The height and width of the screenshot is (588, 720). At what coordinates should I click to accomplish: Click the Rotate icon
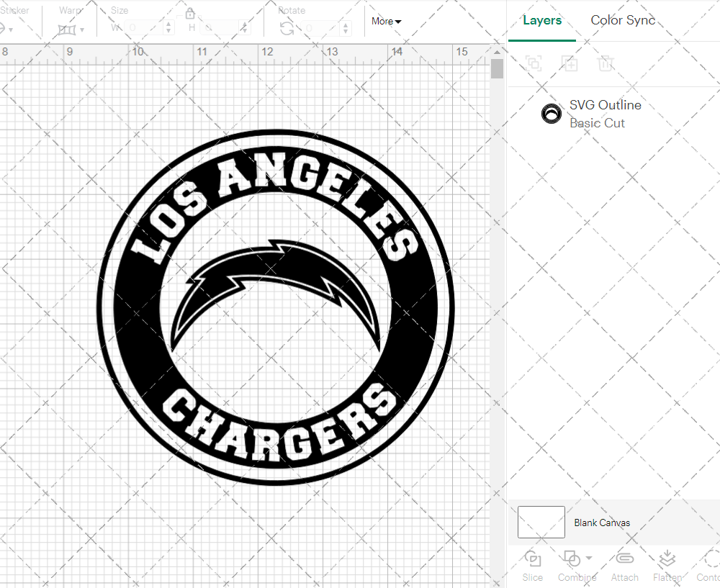287,29
